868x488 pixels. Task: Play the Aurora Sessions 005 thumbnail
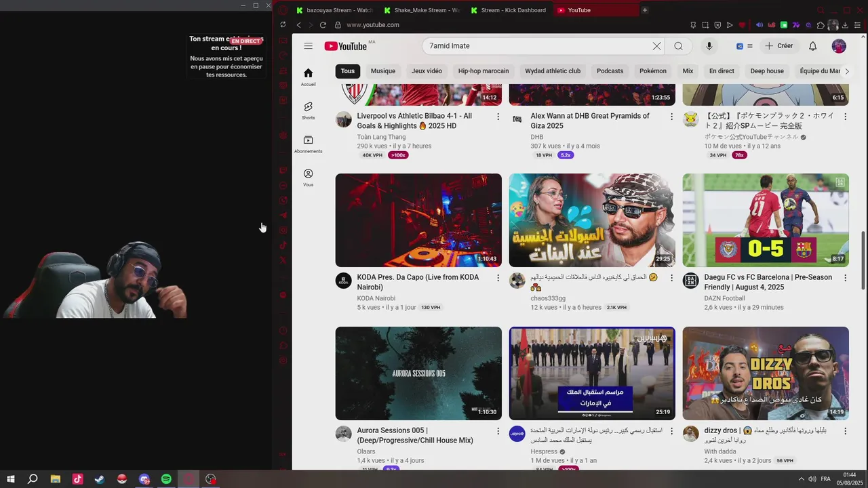click(x=418, y=373)
